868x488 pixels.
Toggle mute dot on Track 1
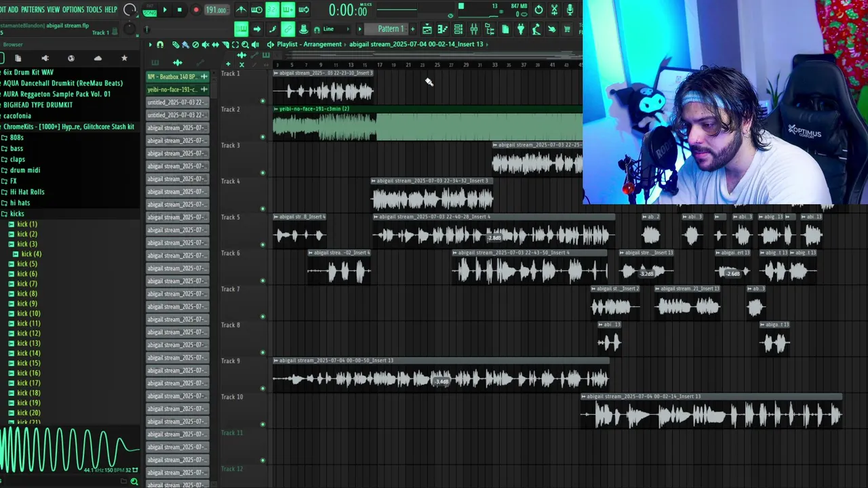[262, 101]
